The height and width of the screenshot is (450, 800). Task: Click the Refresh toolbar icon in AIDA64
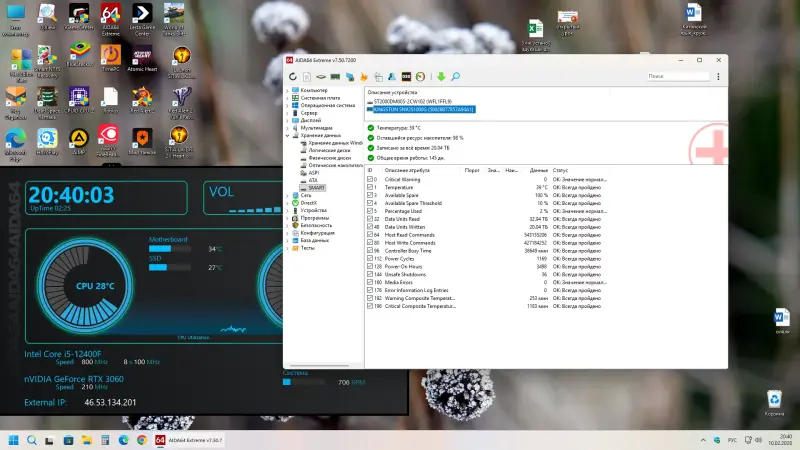pos(292,77)
